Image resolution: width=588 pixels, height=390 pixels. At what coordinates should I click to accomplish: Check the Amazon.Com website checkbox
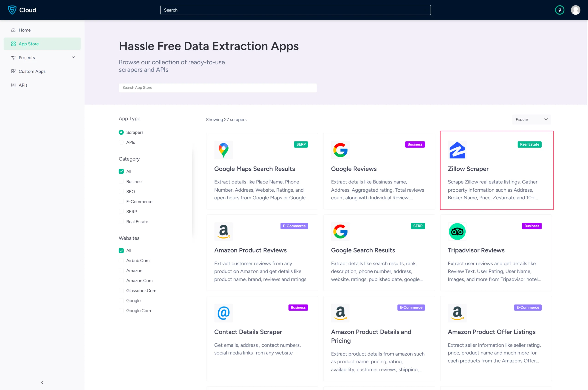pos(121,281)
